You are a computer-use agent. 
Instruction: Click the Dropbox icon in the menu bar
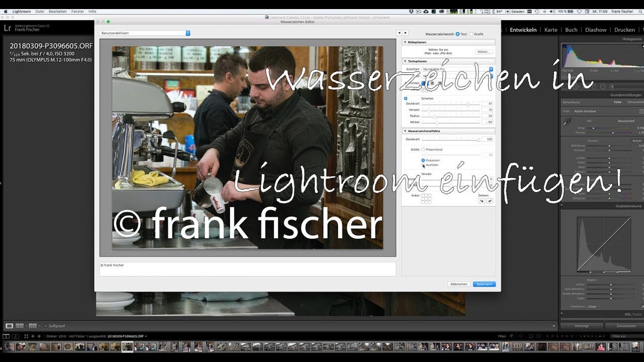(x=411, y=11)
